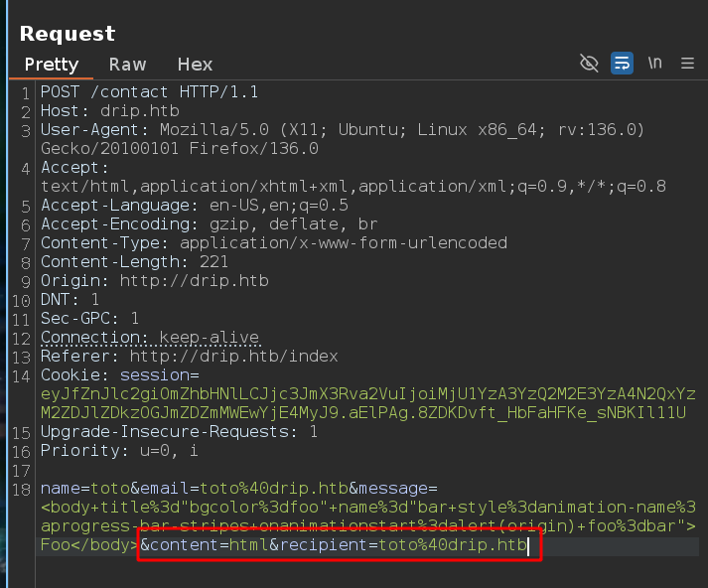708x588 pixels.
Task: Click the POST /contact request line
Action: pos(149,92)
